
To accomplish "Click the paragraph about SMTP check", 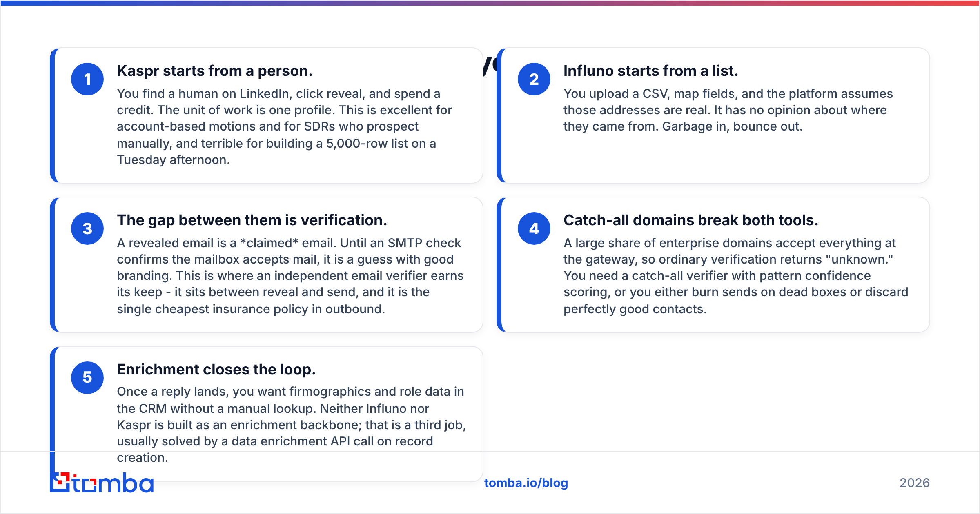I will pyautogui.click(x=290, y=276).
